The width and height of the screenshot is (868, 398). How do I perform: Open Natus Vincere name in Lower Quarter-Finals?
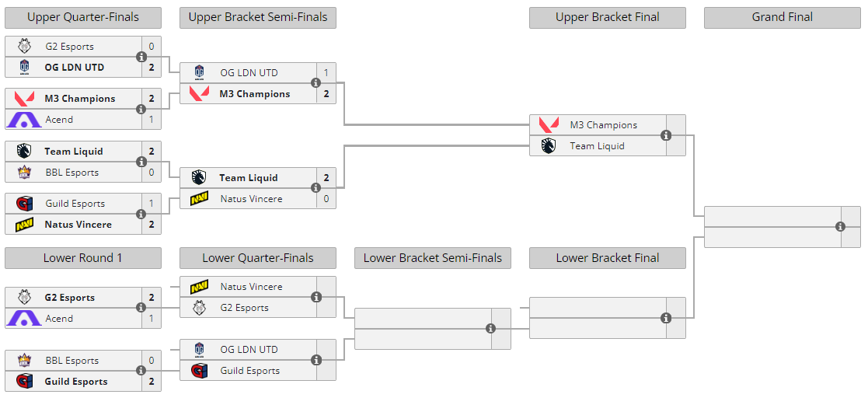point(251,287)
